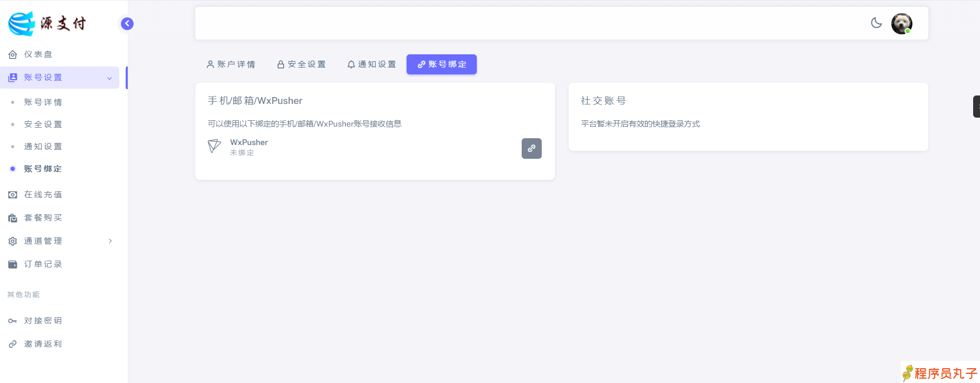Click the 订单记录 wallet icon

[x=13, y=264]
